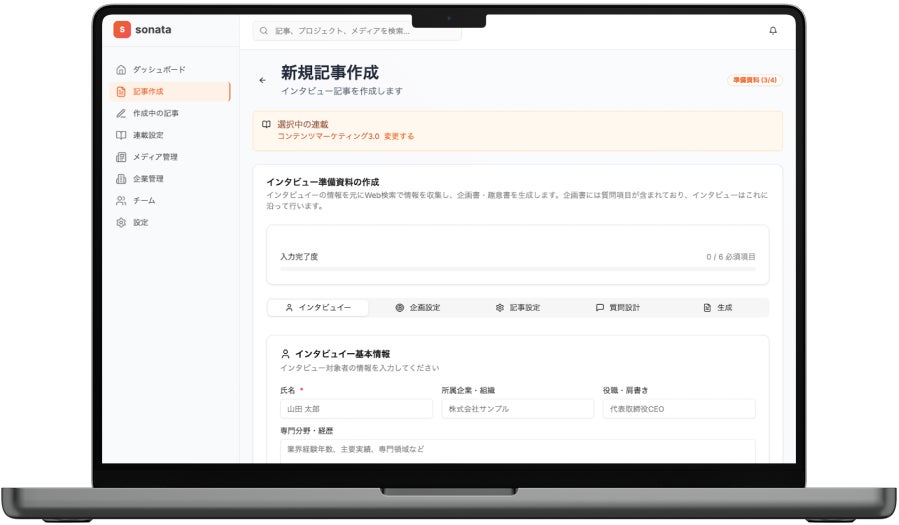Click the book icon beside 選択中の連載
The height and width of the screenshot is (525, 899).
click(x=267, y=124)
